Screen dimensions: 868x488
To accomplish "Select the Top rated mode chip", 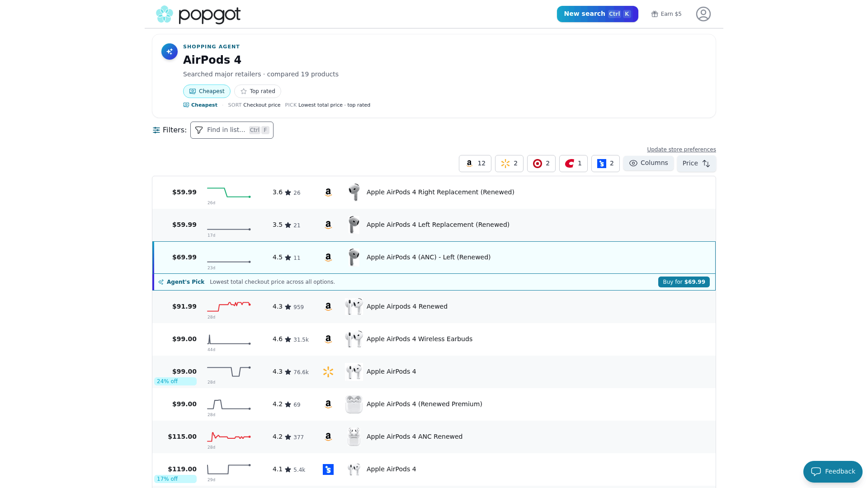I will [257, 91].
